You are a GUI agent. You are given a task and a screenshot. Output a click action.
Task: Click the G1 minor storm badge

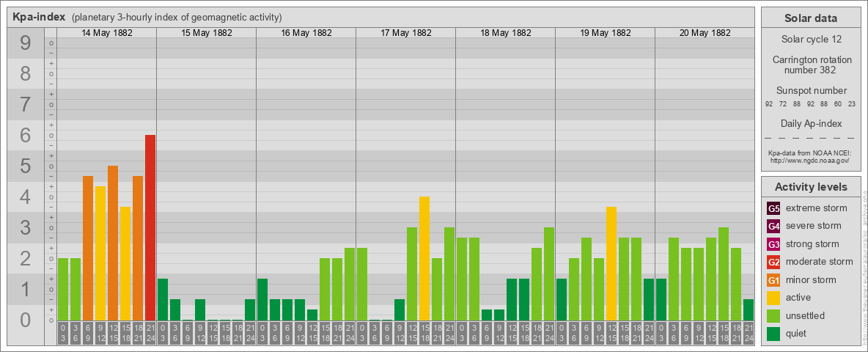coord(773,280)
